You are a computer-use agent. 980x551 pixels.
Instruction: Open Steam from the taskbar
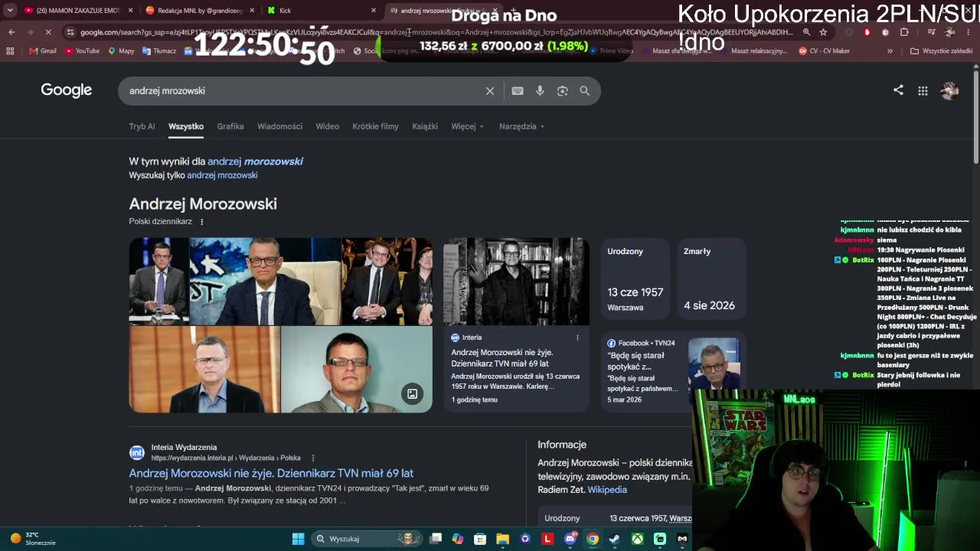(x=614, y=539)
